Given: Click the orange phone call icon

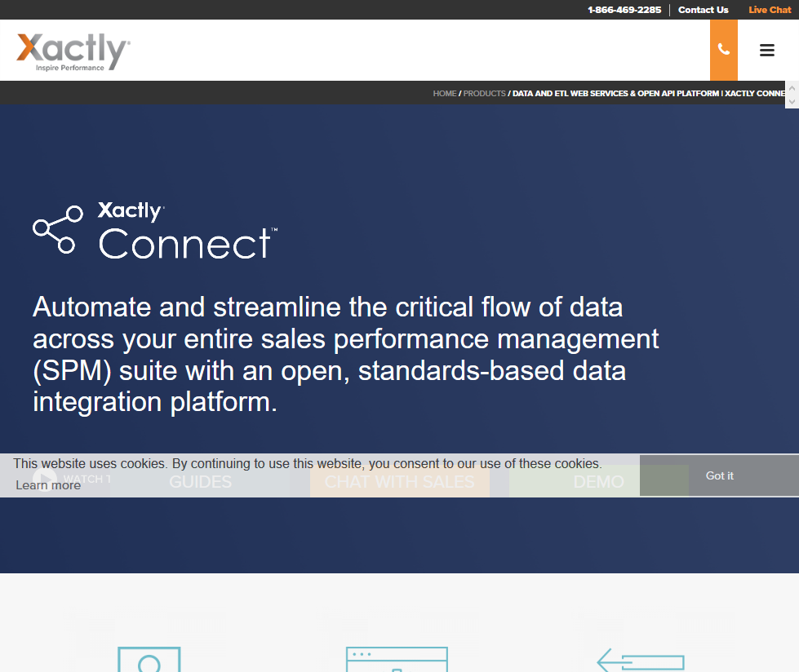Looking at the screenshot, I should 724,50.
